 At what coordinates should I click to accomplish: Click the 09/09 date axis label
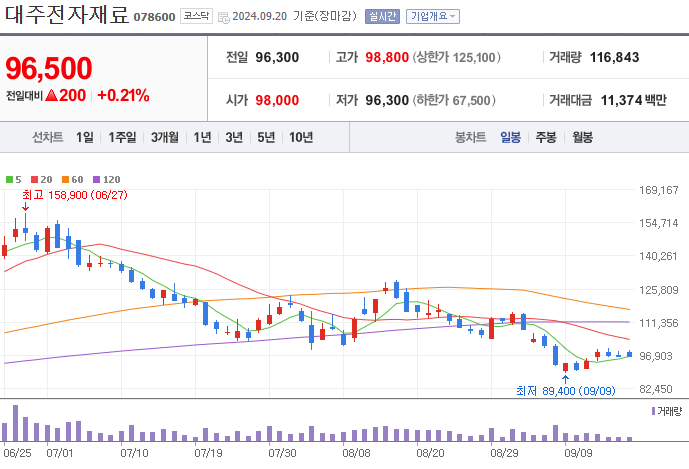click(578, 453)
